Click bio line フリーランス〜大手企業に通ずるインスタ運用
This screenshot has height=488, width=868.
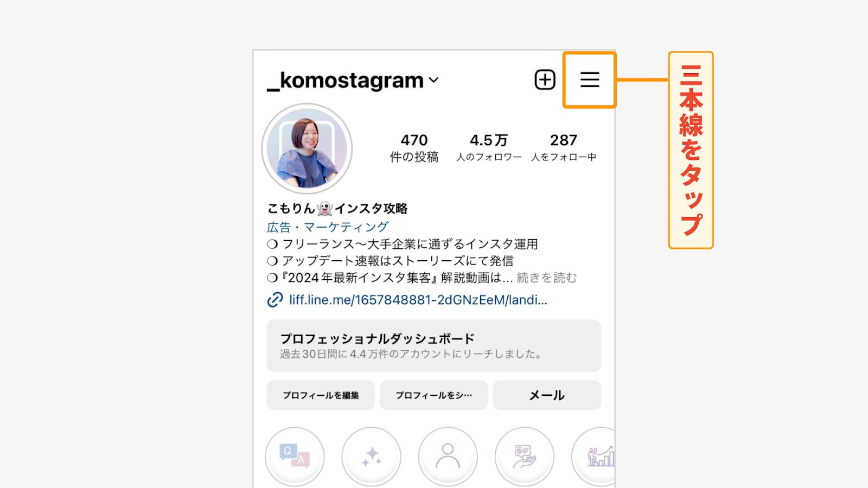coord(403,244)
